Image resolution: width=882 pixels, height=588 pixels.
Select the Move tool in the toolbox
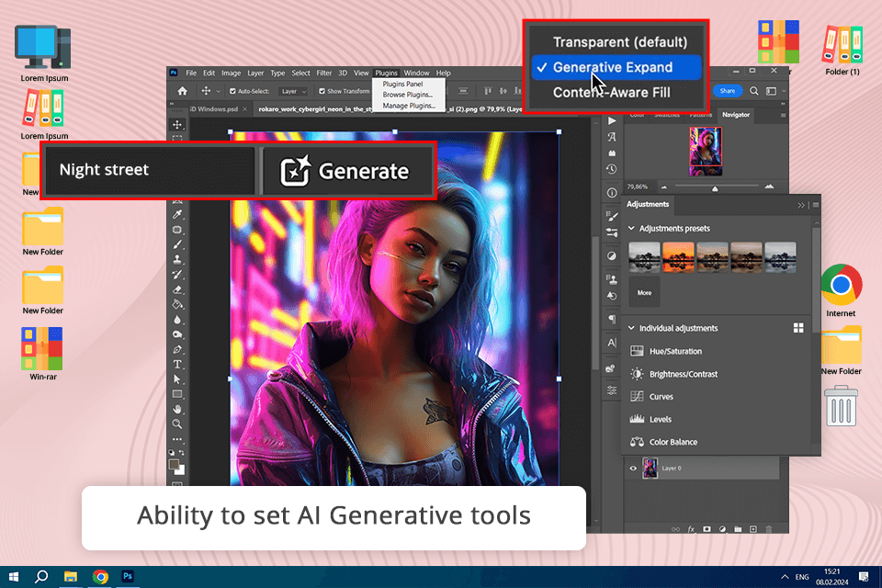tap(177, 125)
